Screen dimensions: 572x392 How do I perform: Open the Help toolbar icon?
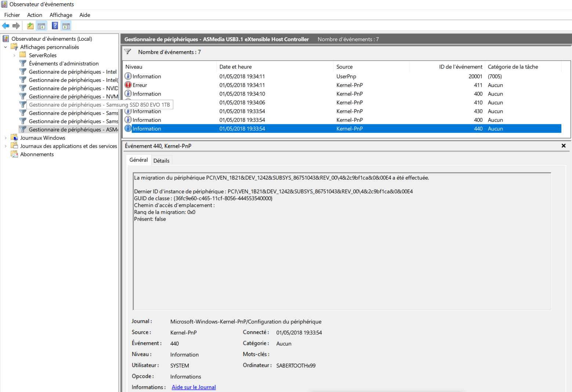(x=55, y=26)
